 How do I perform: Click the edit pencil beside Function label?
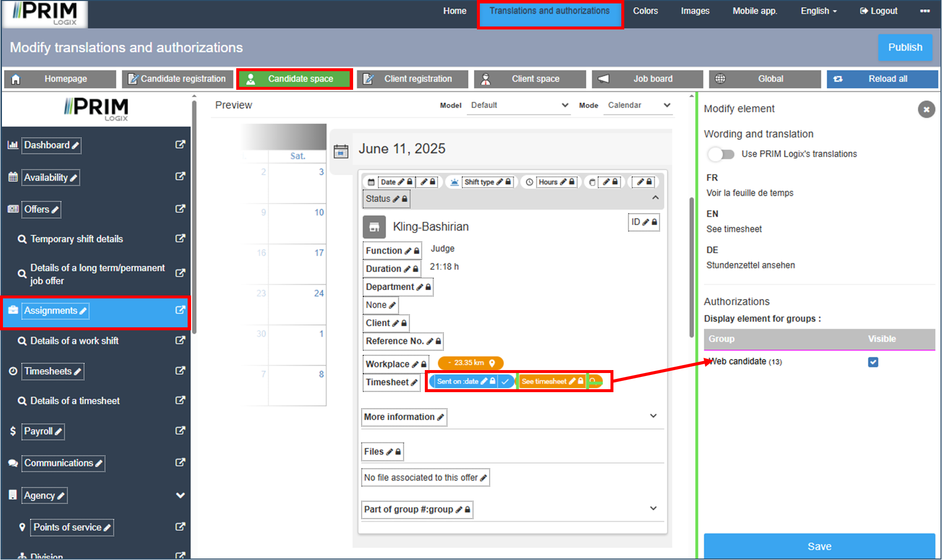tap(408, 251)
